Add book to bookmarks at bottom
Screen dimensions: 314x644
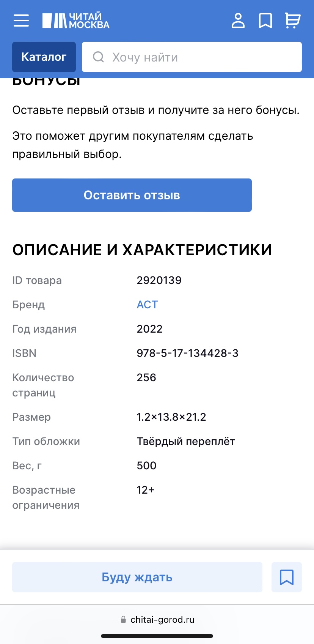click(287, 577)
